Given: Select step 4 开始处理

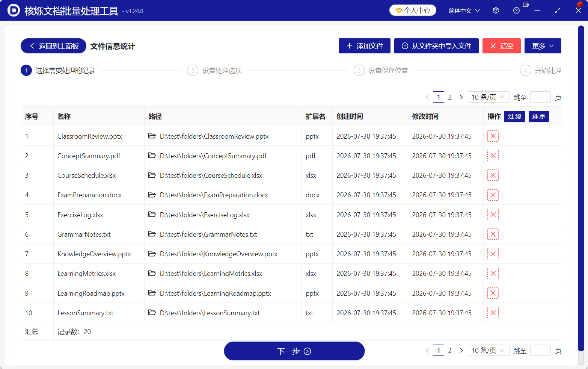Looking at the screenshot, I should (541, 70).
